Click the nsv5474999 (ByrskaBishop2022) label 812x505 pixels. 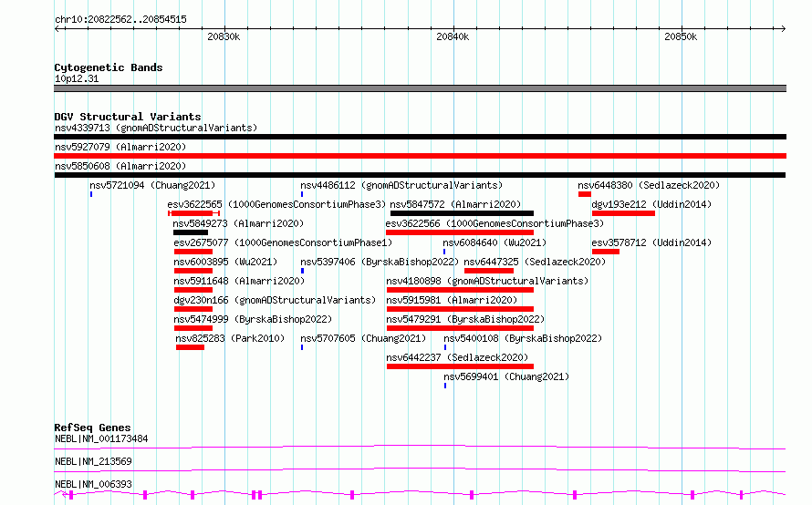click(253, 319)
